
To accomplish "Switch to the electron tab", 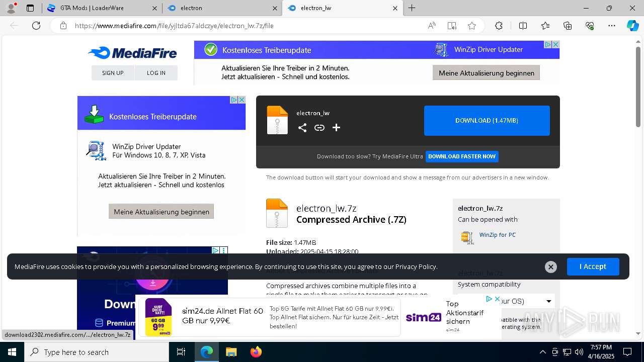I will click(x=222, y=8).
